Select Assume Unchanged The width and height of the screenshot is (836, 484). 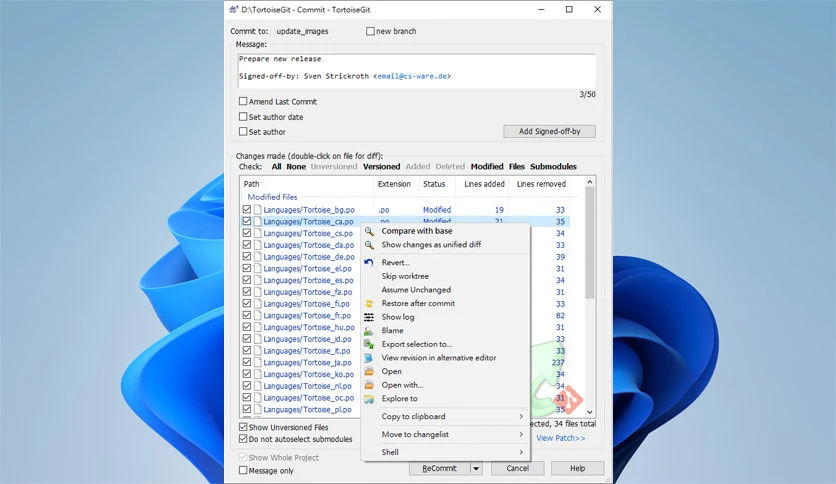click(446, 289)
